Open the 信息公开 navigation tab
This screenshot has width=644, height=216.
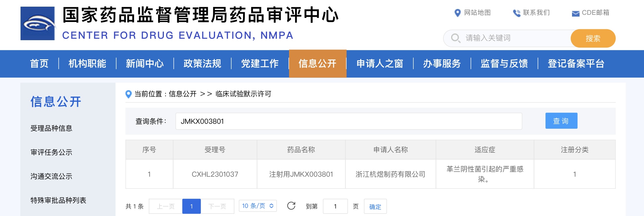(x=317, y=64)
